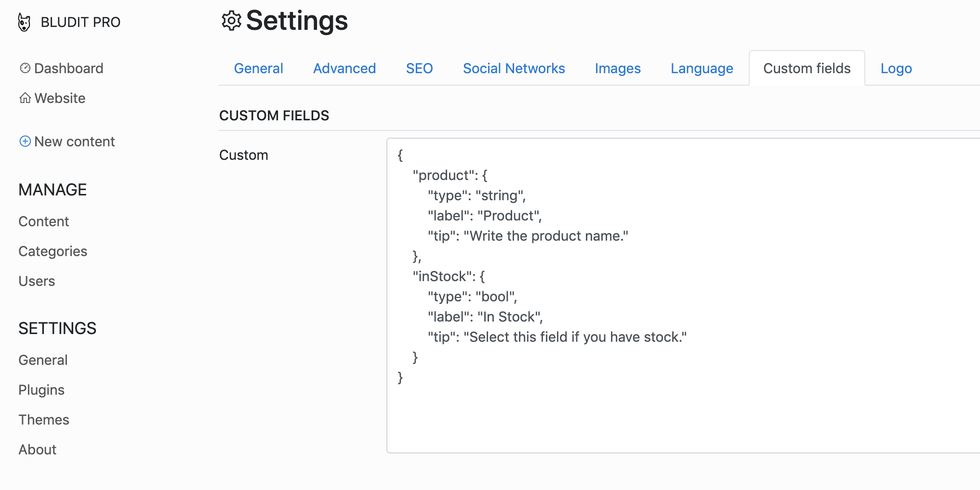Click the "Select this field if you have stock." line
Viewport: 980px width, 490px height.
click(557, 337)
